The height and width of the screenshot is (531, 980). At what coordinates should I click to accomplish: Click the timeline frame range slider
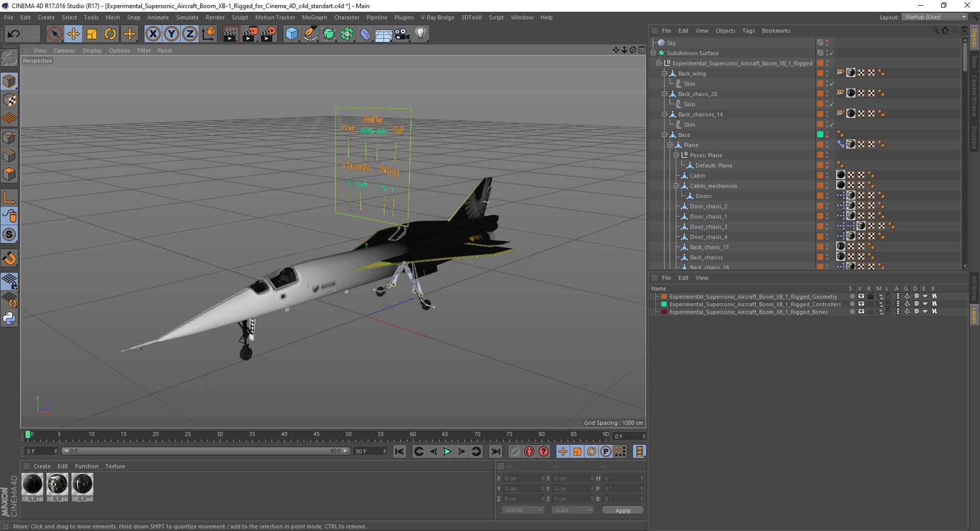tap(206, 451)
